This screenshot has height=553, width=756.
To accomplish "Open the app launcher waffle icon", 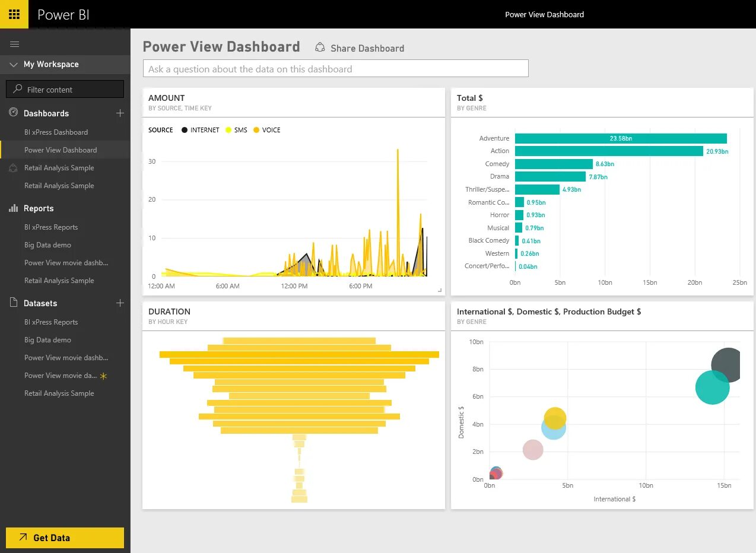I will coord(14,14).
